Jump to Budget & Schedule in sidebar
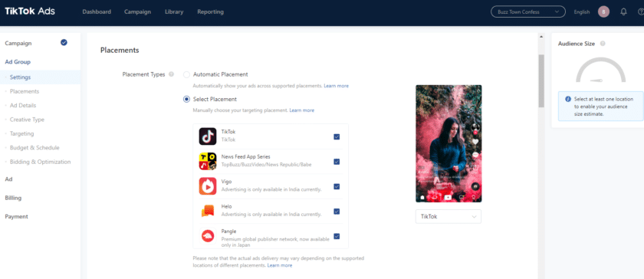Screen dimensions: 644x279 (x=34, y=147)
